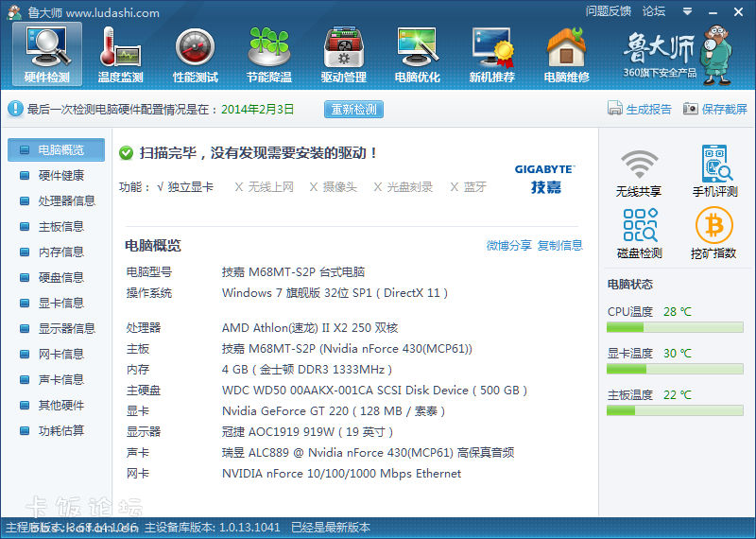Screen dimensions: 756x539
Task: Click the 重新检测 re-detect button
Action: coord(353,110)
